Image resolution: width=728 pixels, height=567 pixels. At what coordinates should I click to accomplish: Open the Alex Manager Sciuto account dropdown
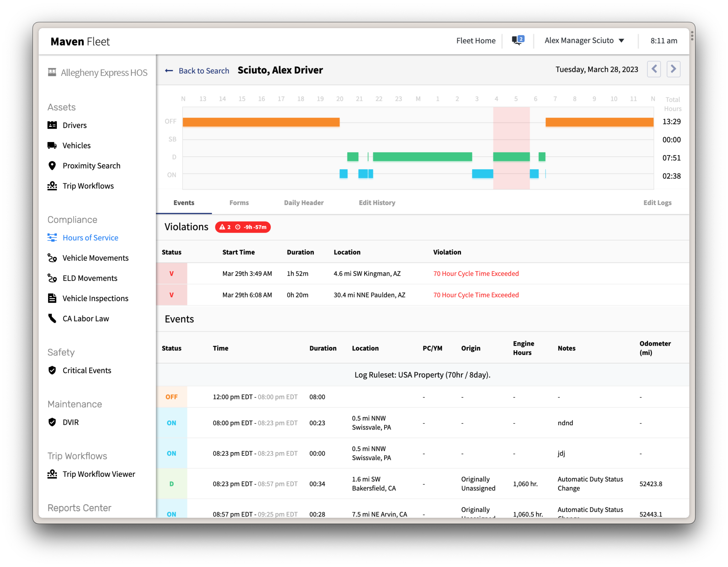click(583, 40)
